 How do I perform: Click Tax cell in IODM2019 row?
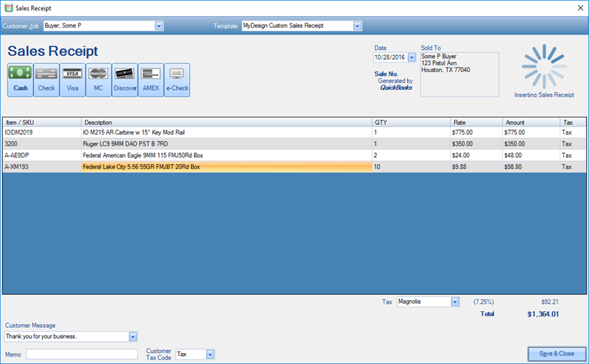click(x=573, y=132)
